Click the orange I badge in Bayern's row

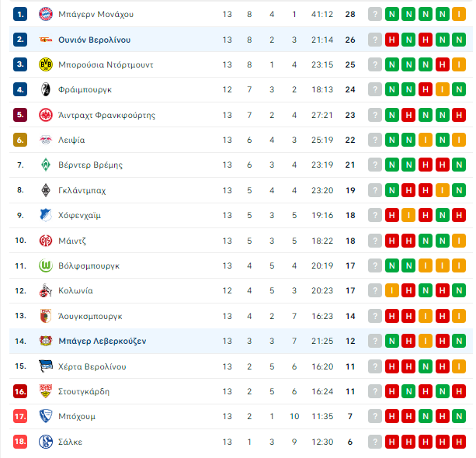pyautogui.click(x=459, y=14)
